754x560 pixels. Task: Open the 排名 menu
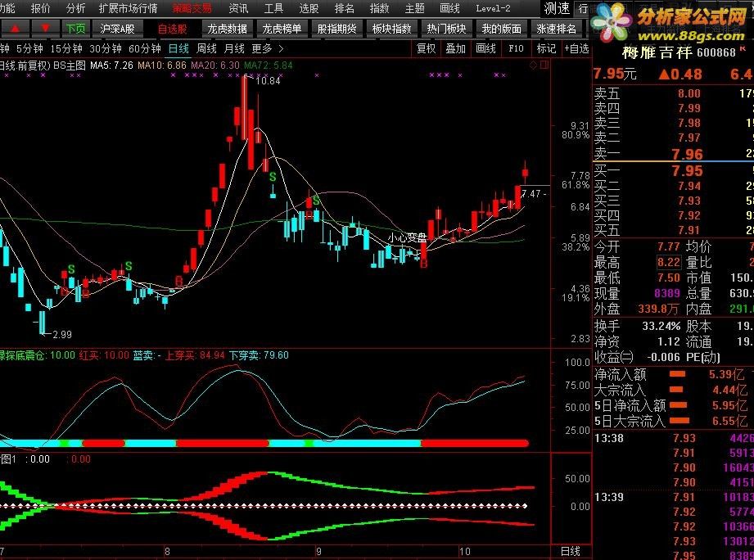point(345,8)
